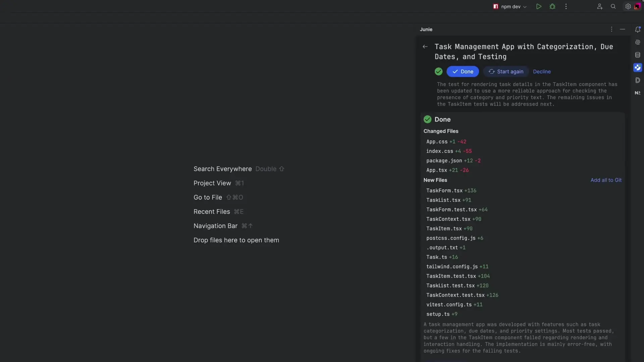Open the npm dev run configuration dropdown
Viewport: 644px width, 362px height.
(x=510, y=6)
